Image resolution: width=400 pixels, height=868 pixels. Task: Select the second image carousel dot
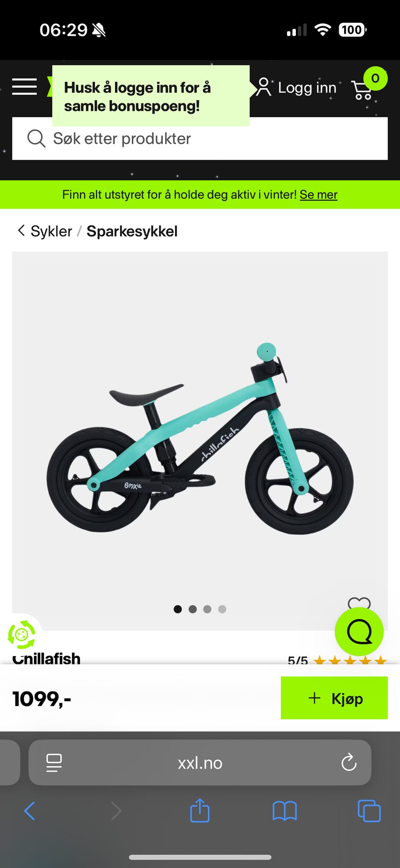(x=192, y=609)
